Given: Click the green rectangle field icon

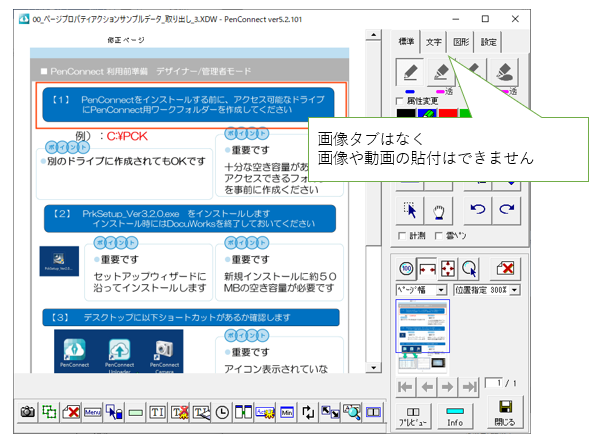Looking at the screenshot, I should (x=136, y=412).
